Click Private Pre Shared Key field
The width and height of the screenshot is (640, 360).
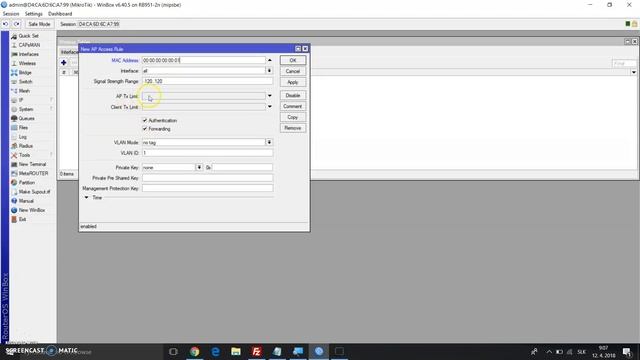(x=207, y=178)
